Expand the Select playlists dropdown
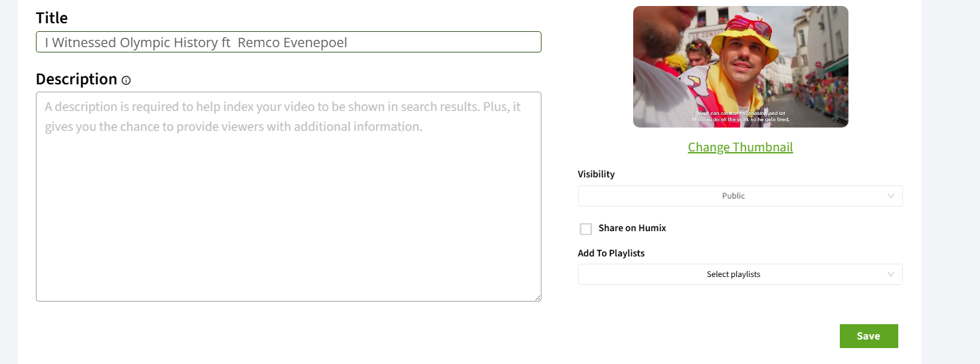The height and width of the screenshot is (364, 980). coord(739,274)
